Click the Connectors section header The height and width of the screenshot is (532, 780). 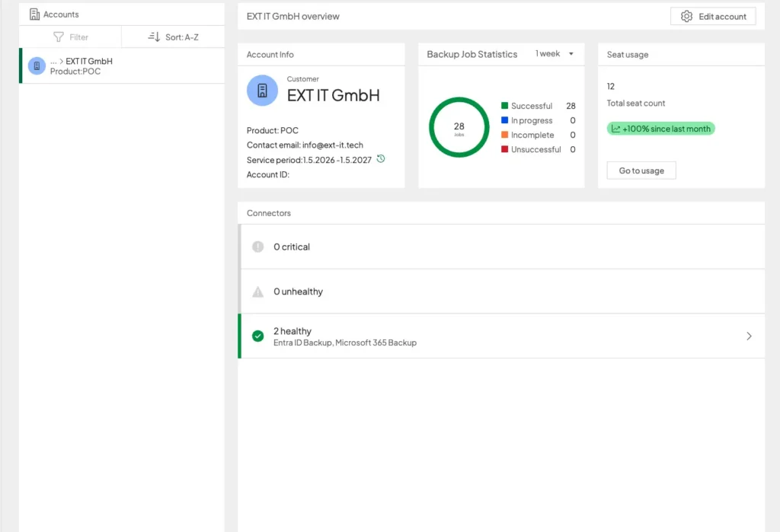[x=269, y=213]
